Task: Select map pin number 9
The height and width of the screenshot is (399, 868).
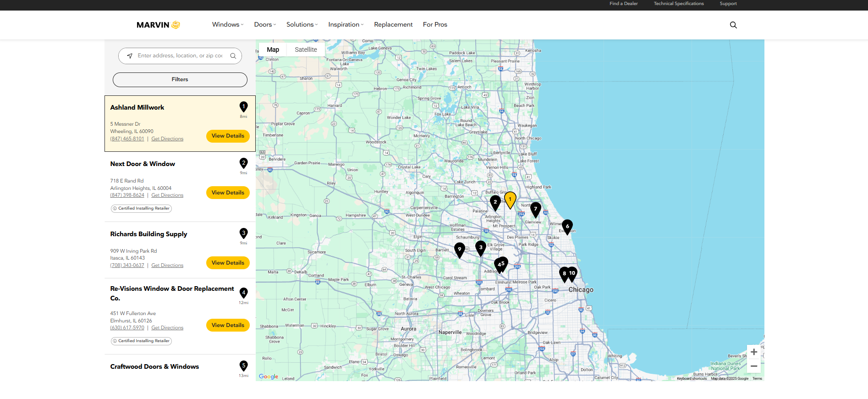Action: point(460,250)
